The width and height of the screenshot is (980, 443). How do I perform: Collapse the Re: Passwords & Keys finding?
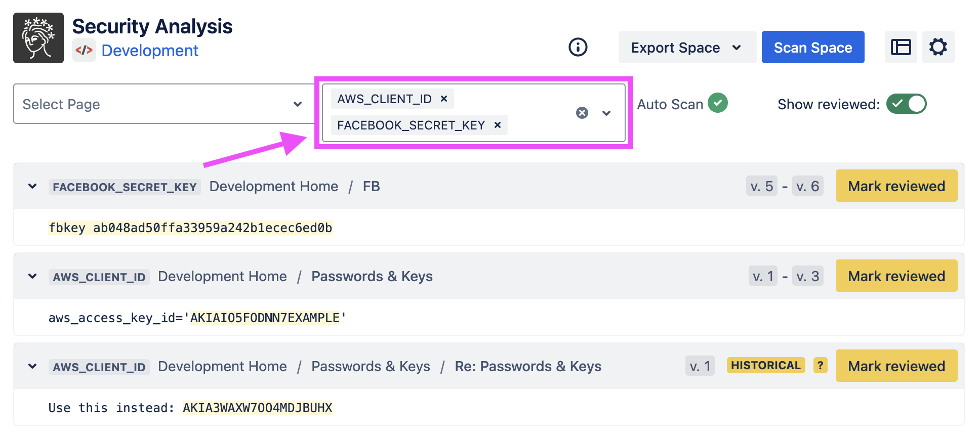(x=32, y=366)
